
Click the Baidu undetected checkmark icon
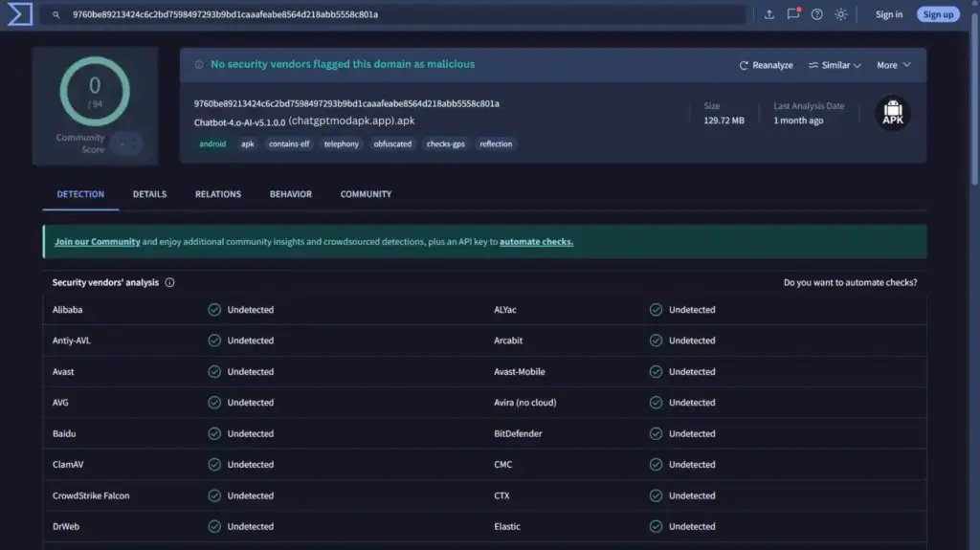pos(214,433)
